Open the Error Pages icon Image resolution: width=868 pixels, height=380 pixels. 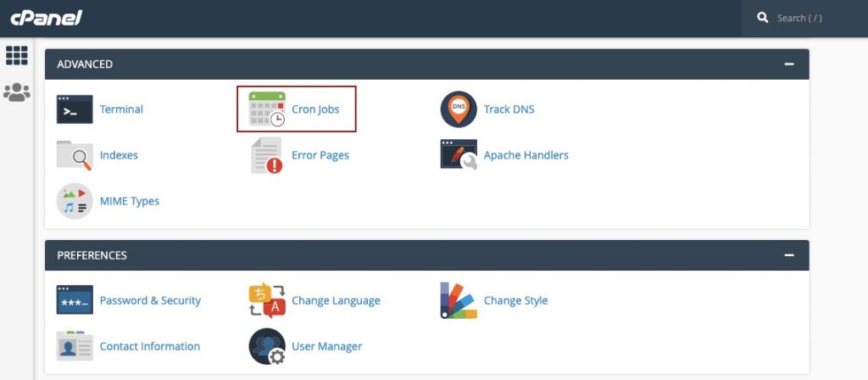click(x=266, y=155)
